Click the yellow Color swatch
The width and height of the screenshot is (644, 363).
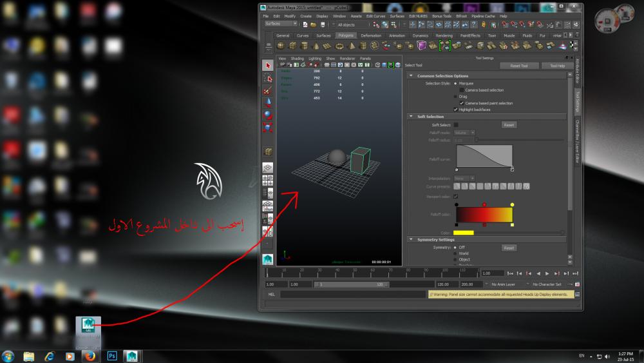[464, 233]
